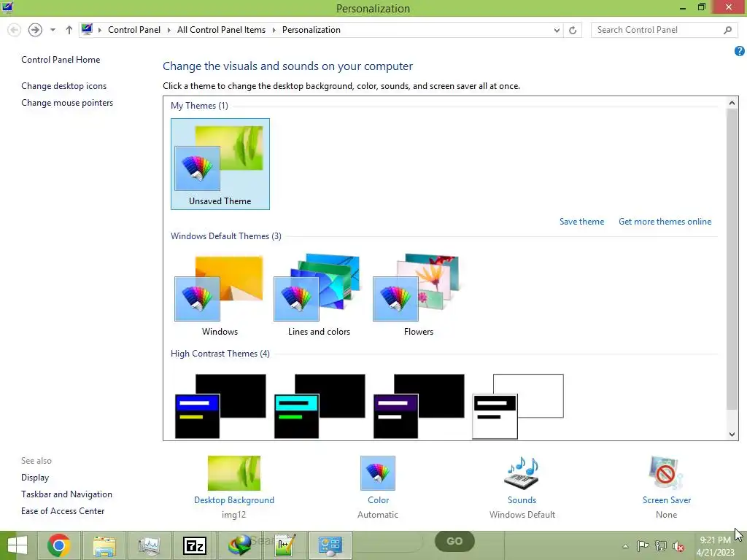The width and height of the screenshot is (747, 560).
Task: Click the GO button on taskbar
Action: (x=454, y=541)
